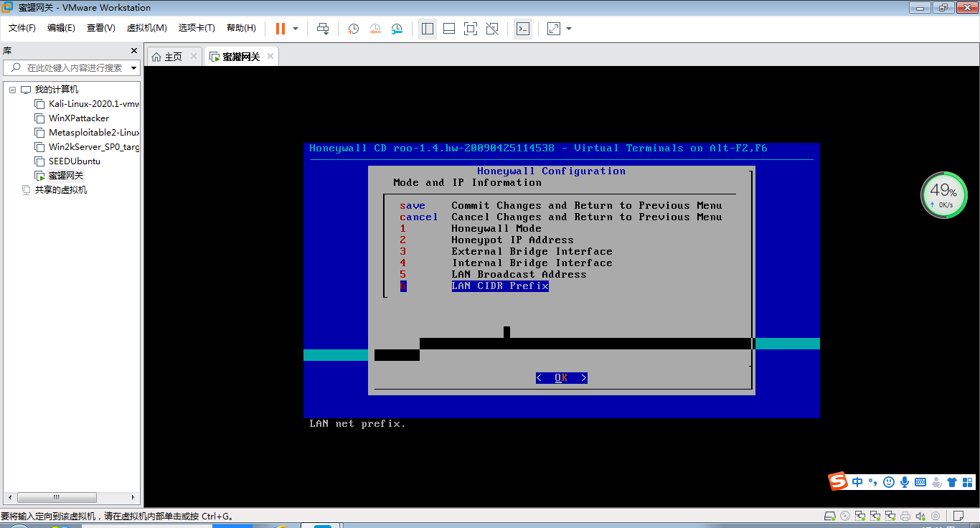
Task: Open the 文件(F) menu
Action: click(22, 28)
